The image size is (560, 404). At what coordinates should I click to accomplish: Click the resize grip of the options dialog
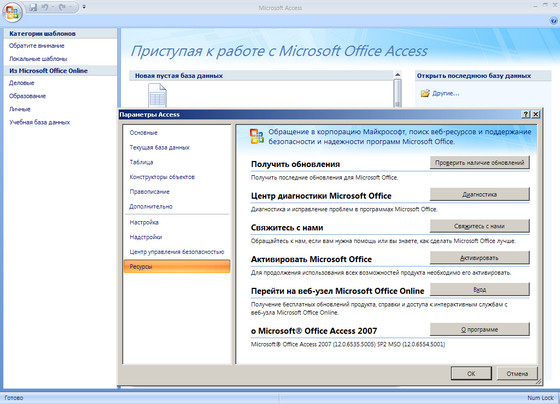click(x=539, y=382)
